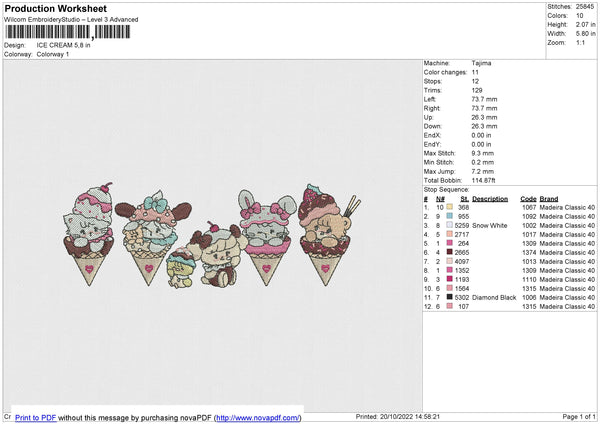This screenshot has height=424, width=600.
Task: Select the teal swatch with 955 stitches
Action: click(450, 216)
